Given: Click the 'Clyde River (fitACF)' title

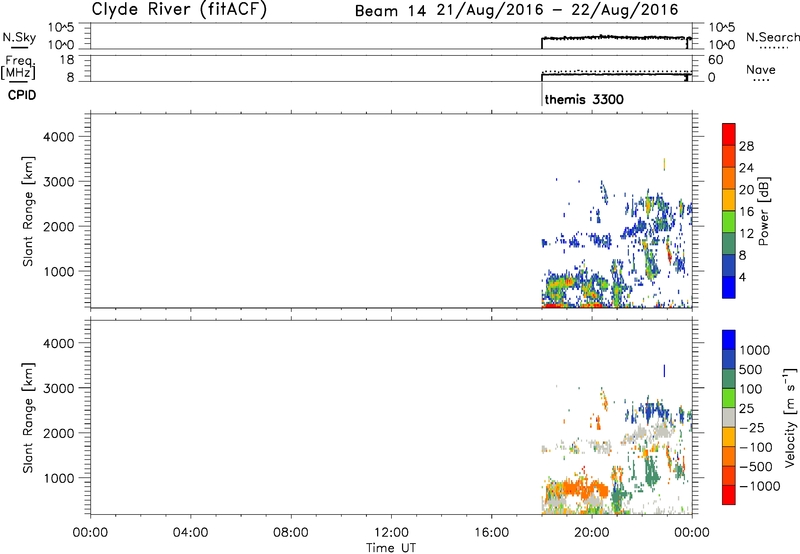Looking at the screenshot, I should (x=179, y=9).
